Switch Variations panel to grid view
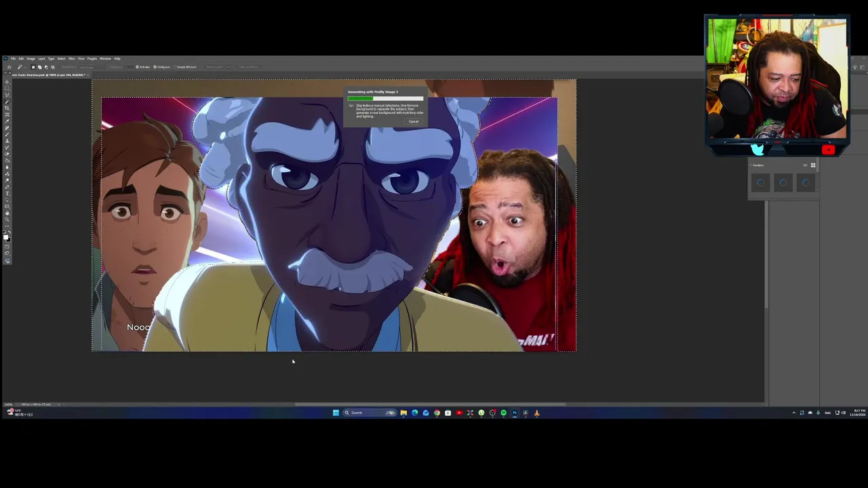Screen dimensions: 868x488 click(813, 165)
